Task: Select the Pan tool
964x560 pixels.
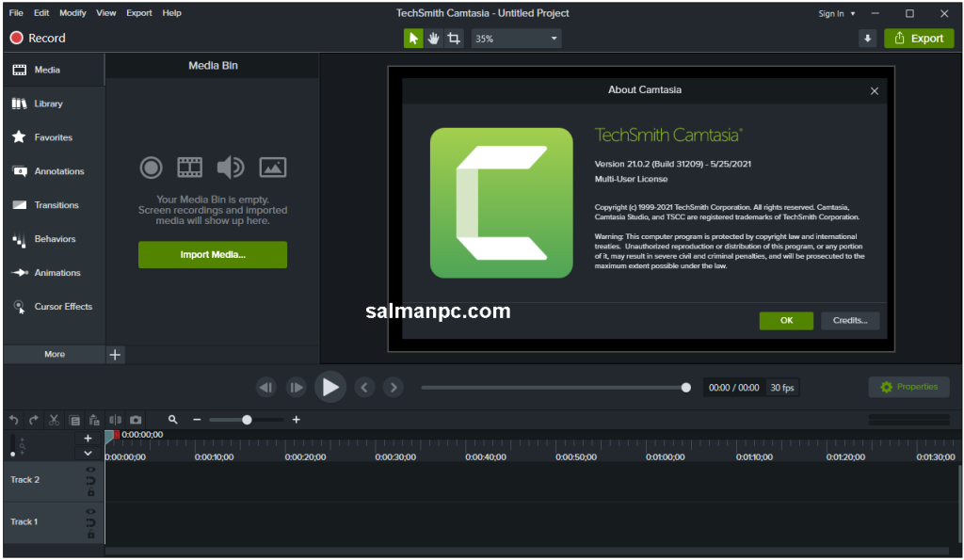Action: click(433, 38)
